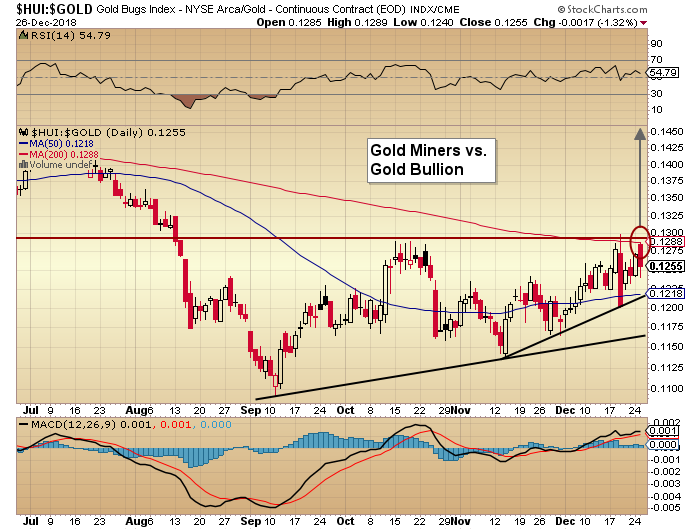Click the MACD 0.001 black value tag

664,430
